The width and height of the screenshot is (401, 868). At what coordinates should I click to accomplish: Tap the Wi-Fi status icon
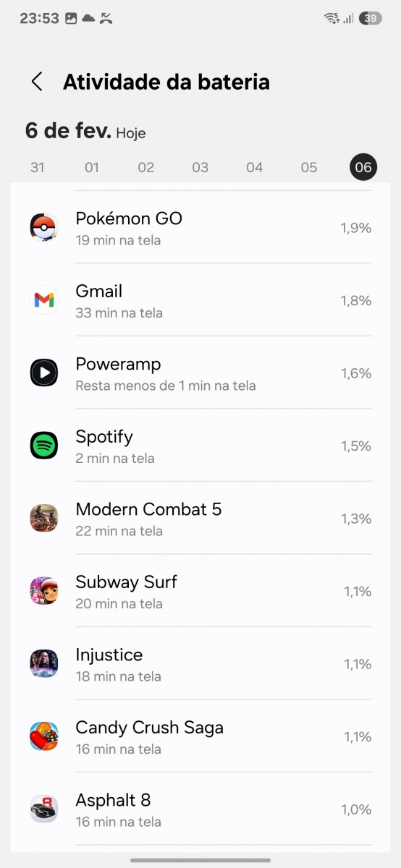click(332, 19)
